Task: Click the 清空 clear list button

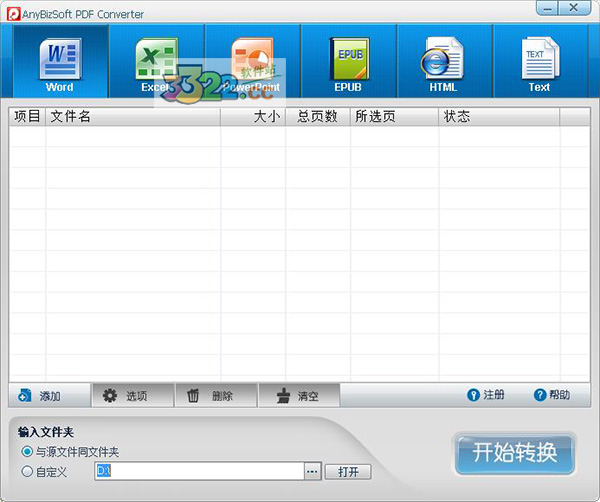Action: 299,395
